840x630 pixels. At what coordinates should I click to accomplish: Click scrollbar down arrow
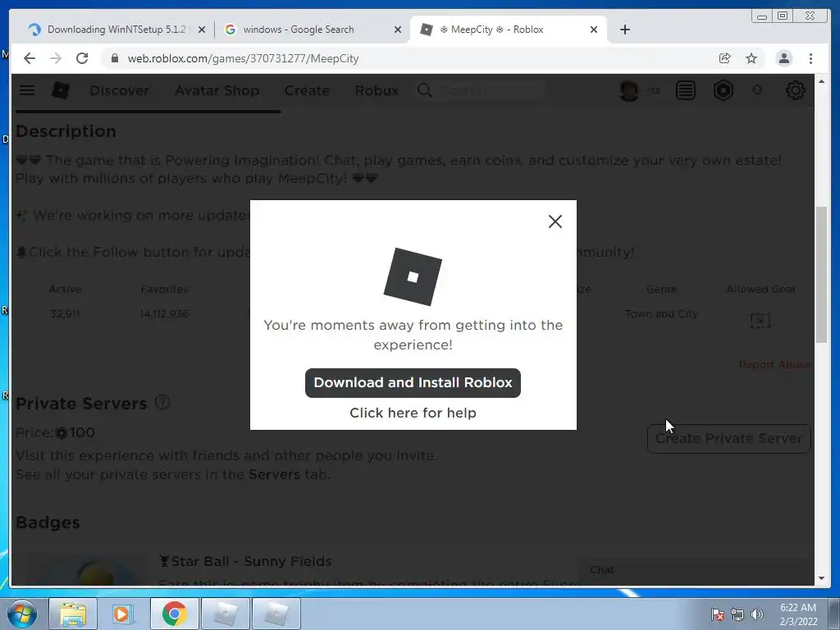click(822, 578)
